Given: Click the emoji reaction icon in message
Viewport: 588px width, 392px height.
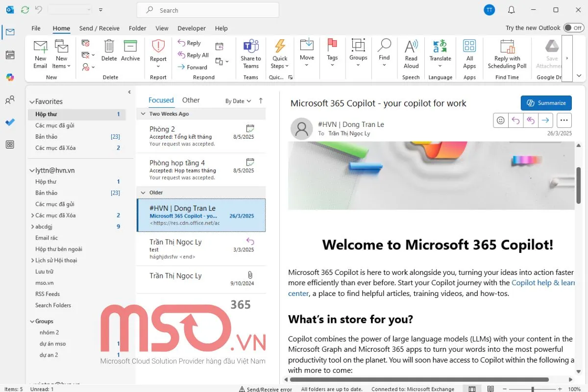Looking at the screenshot, I should [x=500, y=120].
